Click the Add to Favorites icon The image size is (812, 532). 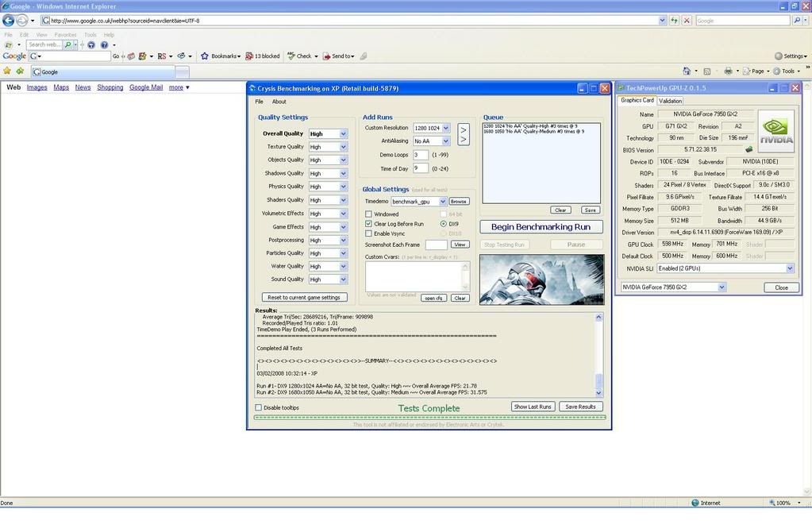[x=20, y=71]
